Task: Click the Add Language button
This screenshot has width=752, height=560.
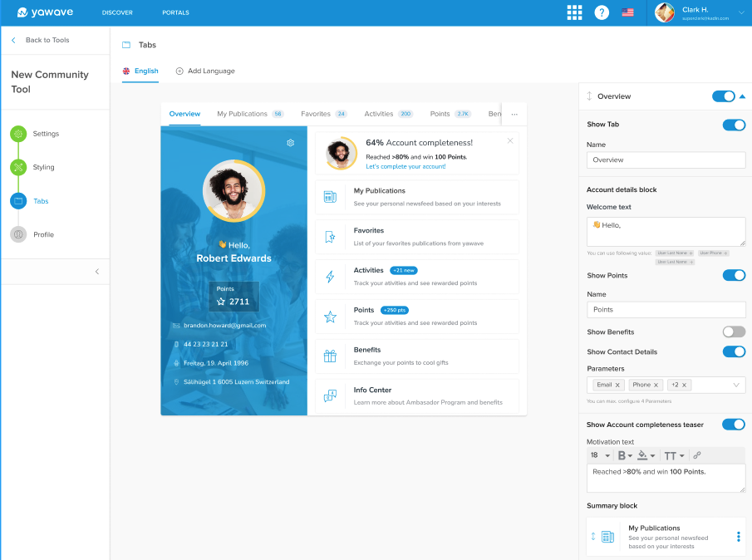Action: 204,71
